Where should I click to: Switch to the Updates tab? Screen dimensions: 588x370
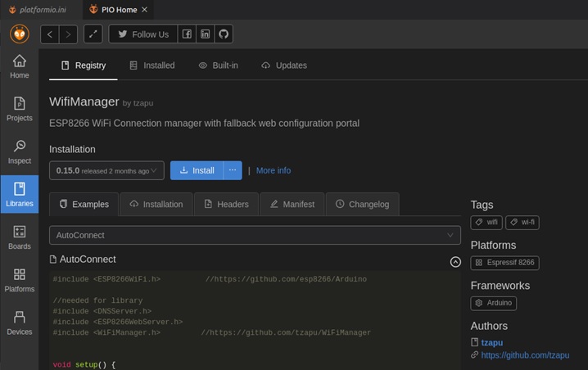pyautogui.click(x=284, y=65)
